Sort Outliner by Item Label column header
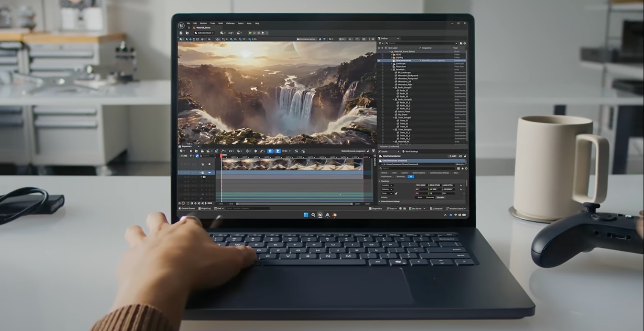The height and width of the screenshot is (331, 644). point(393,48)
